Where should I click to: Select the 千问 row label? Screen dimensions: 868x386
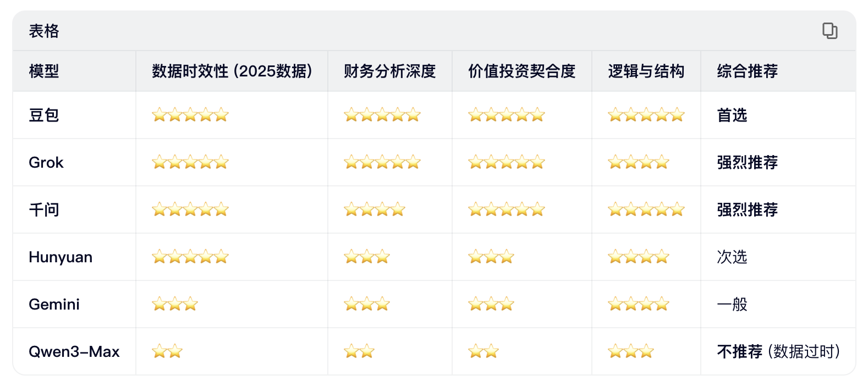[x=44, y=210]
